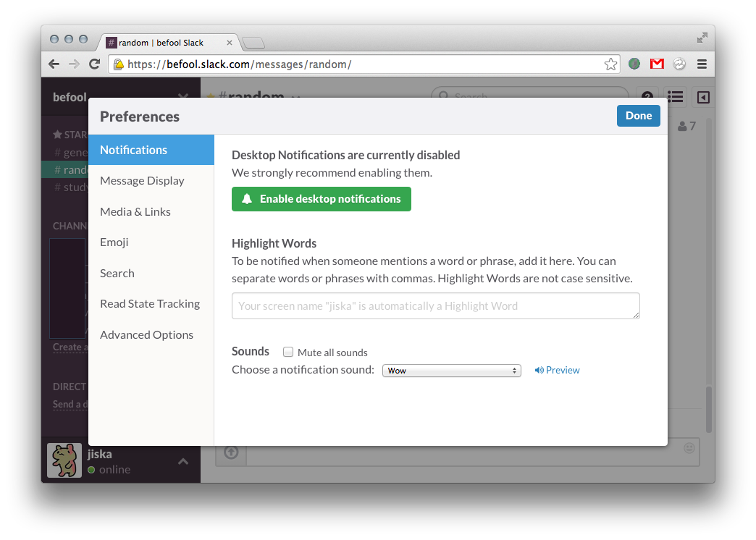Click the Slack message page scrollbar

tap(709, 409)
